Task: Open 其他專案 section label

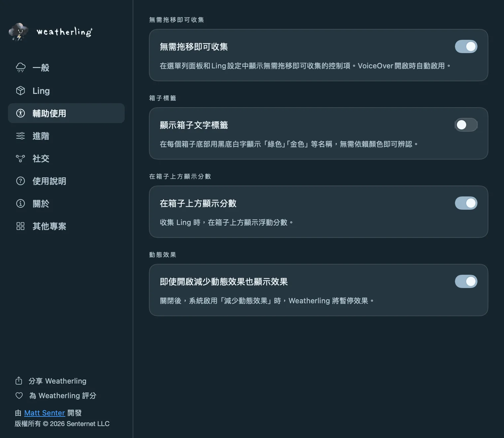Action: pyautogui.click(x=49, y=226)
